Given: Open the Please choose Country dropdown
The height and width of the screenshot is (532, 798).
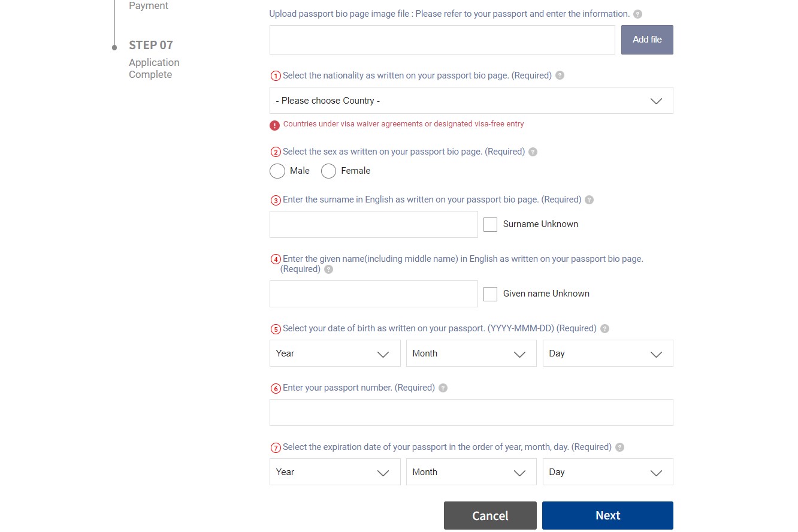Looking at the screenshot, I should point(471,101).
